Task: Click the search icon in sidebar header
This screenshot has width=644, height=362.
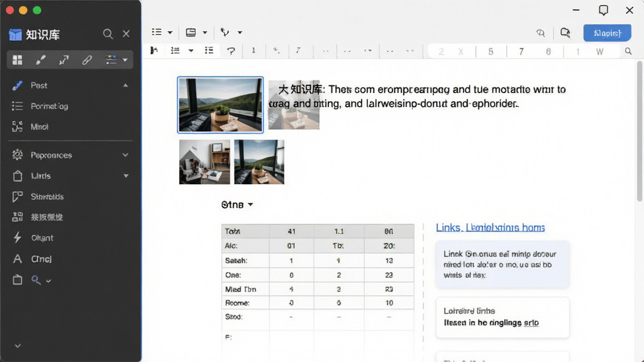Action: pyautogui.click(x=108, y=34)
